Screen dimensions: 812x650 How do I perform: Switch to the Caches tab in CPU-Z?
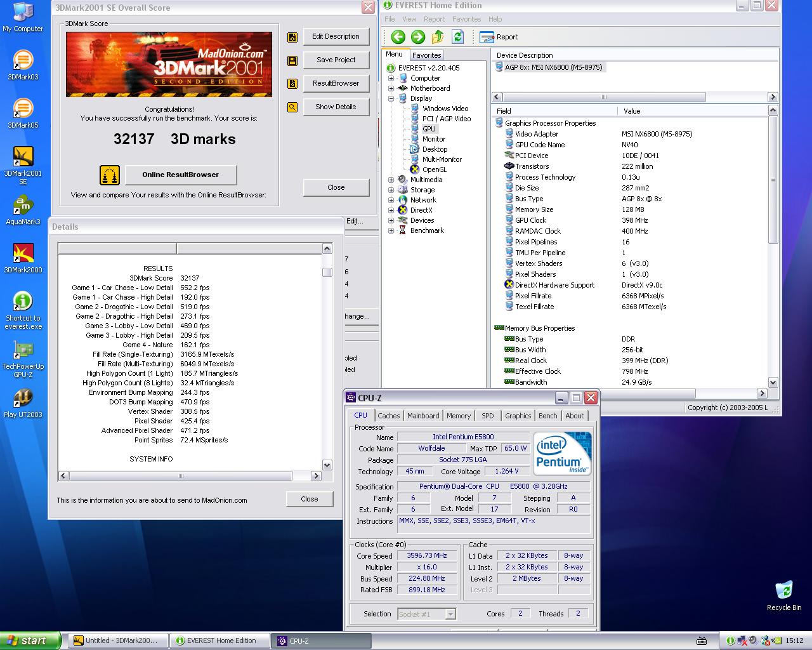(389, 416)
